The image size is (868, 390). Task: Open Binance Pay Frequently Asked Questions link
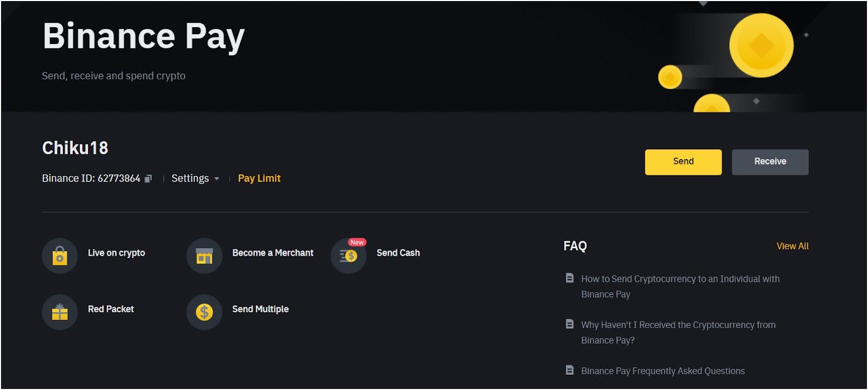tap(663, 371)
